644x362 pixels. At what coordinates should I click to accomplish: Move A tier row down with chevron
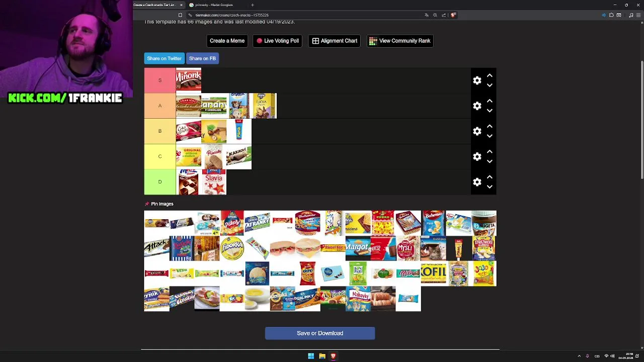[x=490, y=111]
